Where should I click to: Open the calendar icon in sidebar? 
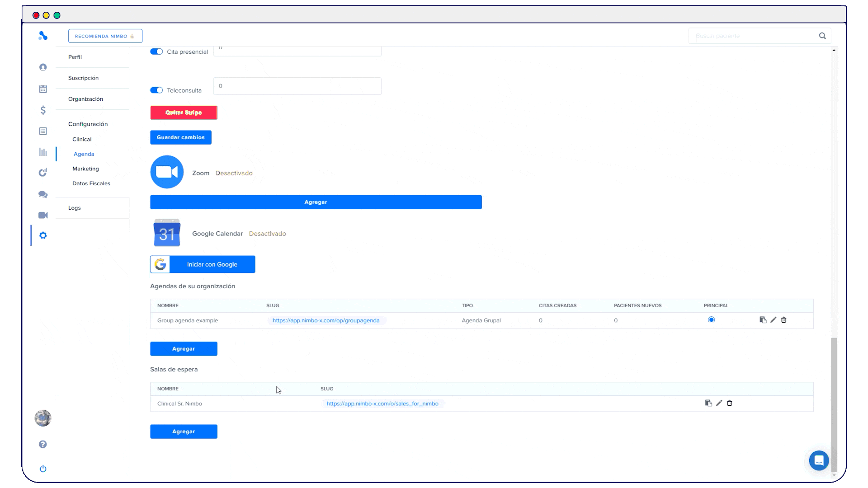[x=43, y=89]
